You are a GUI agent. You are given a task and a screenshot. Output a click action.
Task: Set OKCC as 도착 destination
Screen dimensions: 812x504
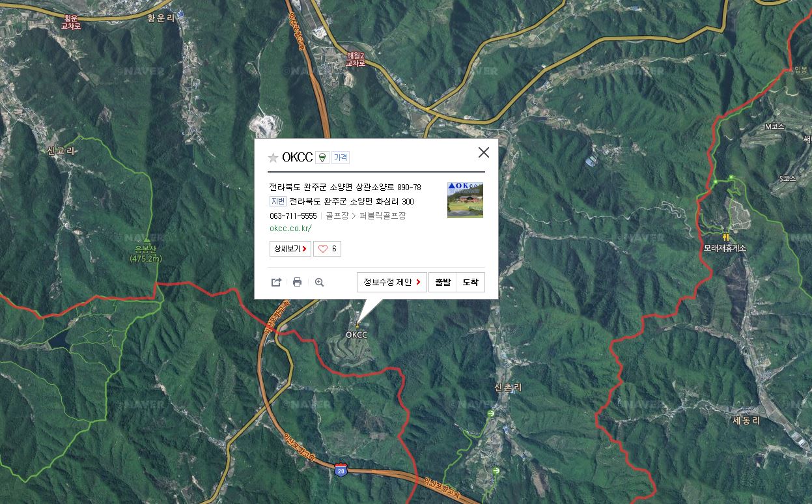coord(471,282)
